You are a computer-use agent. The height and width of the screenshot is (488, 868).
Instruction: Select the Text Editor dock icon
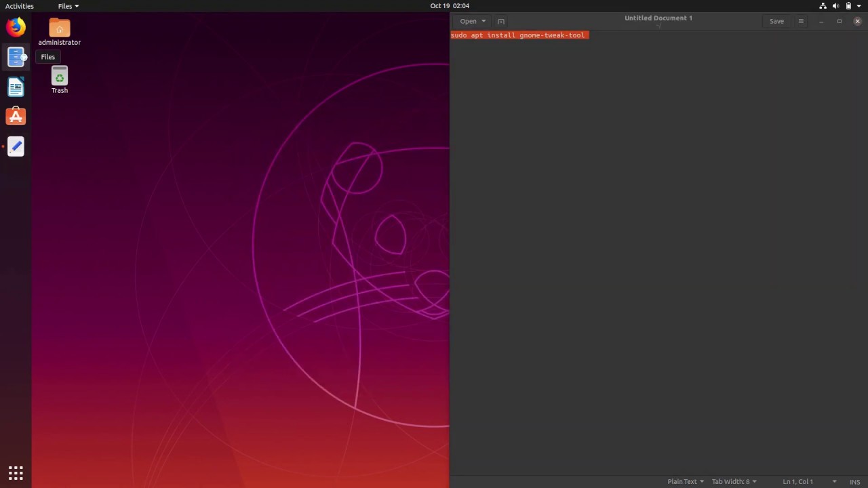point(16,146)
